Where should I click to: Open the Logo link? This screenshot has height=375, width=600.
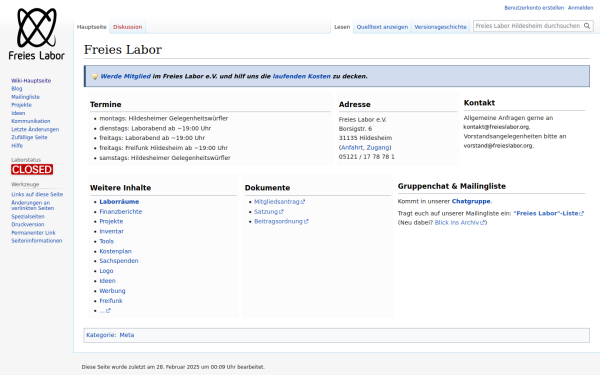tap(106, 271)
